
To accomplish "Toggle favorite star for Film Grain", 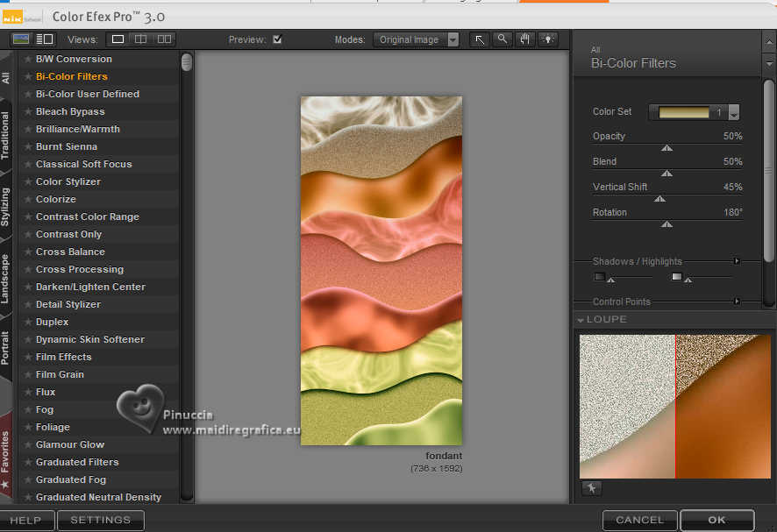I will point(28,374).
